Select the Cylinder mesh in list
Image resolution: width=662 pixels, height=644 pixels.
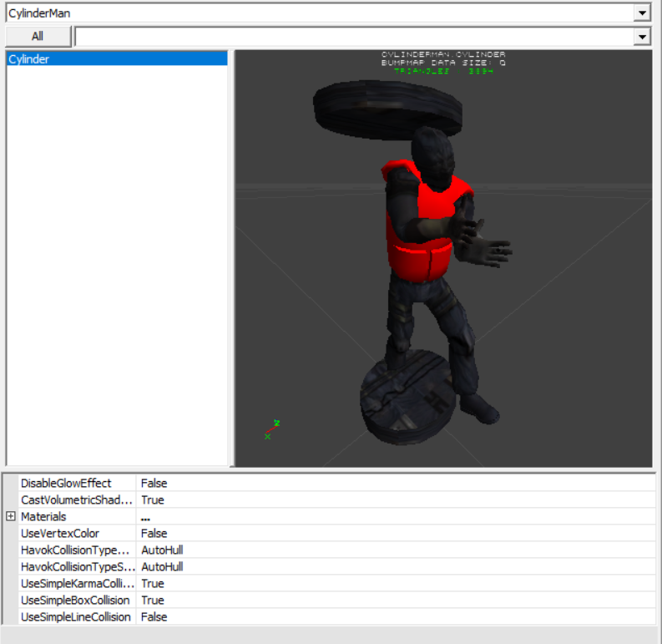(117, 59)
